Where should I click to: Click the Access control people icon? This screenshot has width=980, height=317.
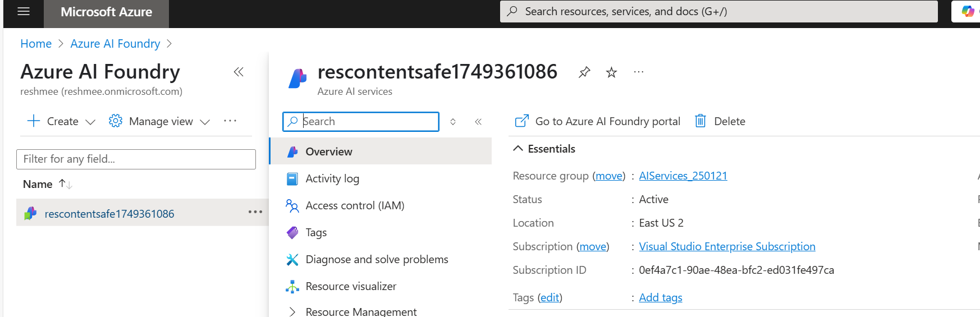pos(292,205)
